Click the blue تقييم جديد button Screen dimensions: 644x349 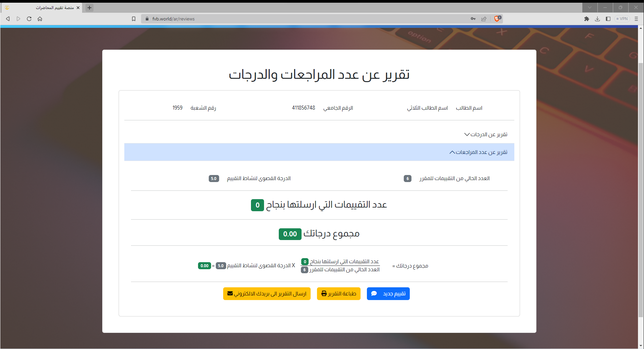tap(388, 294)
